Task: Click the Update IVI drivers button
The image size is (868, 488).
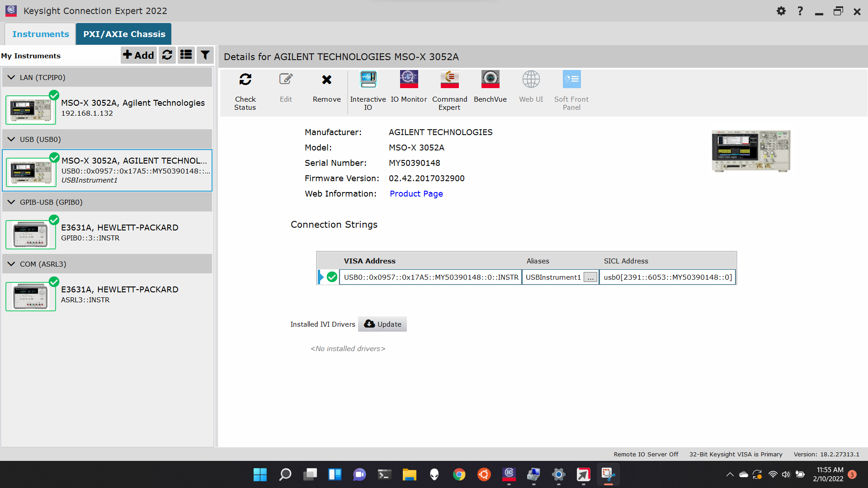Action: [382, 324]
